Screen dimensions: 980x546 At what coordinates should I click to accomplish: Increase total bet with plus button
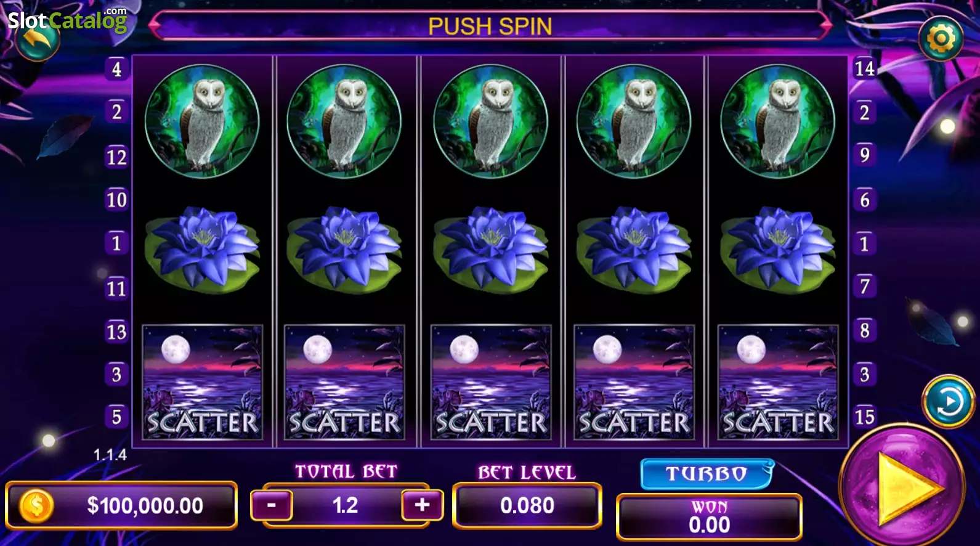point(422,505)
